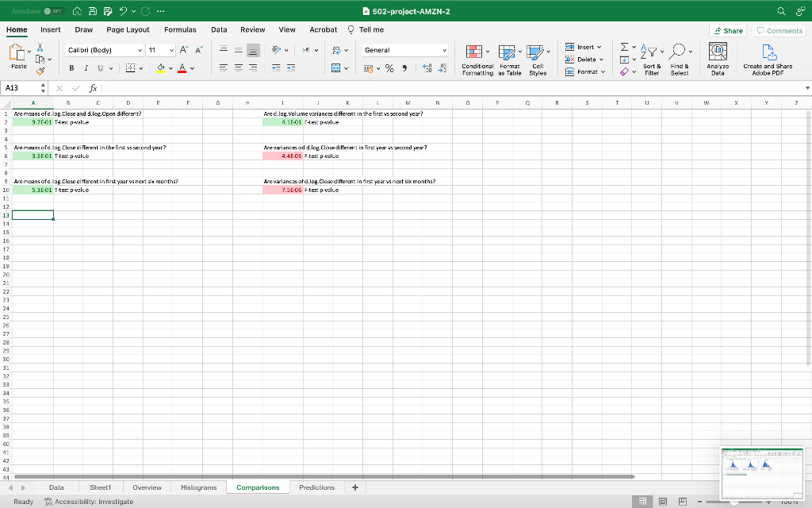
Task: Click the zoom slider in status bar
Action: 734,502
